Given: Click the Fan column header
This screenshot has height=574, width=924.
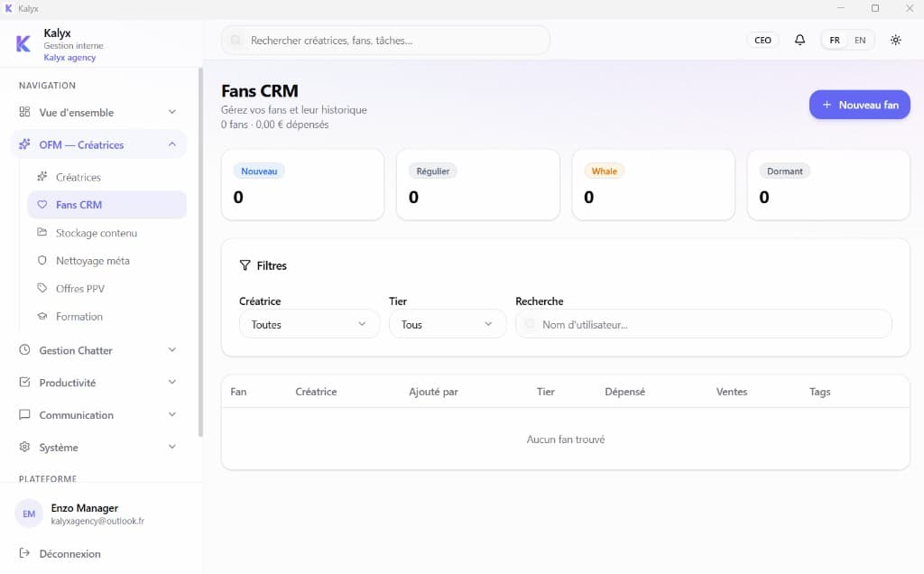Looking at the screenshot, I should [x=238, y=392].
